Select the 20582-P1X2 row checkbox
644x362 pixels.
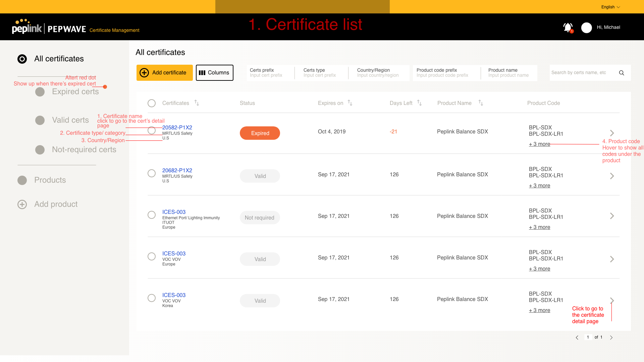coord(152,130)
